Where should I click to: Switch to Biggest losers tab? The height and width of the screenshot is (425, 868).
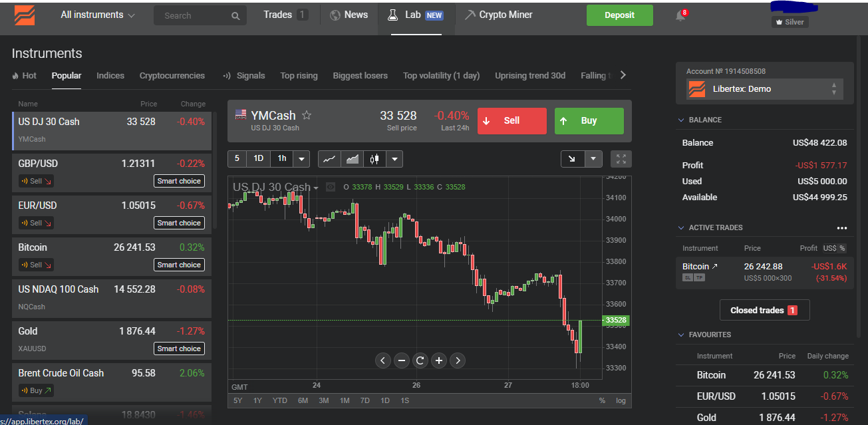pyautogui.click(x=361, y=76)
